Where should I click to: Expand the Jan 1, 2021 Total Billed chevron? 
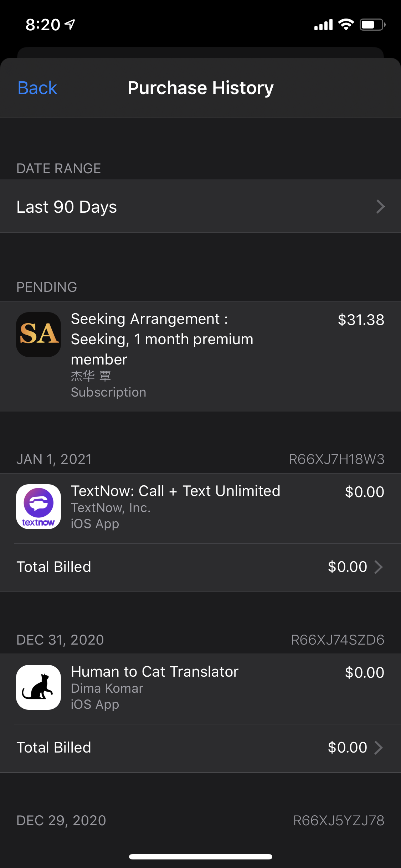point(379,567)
